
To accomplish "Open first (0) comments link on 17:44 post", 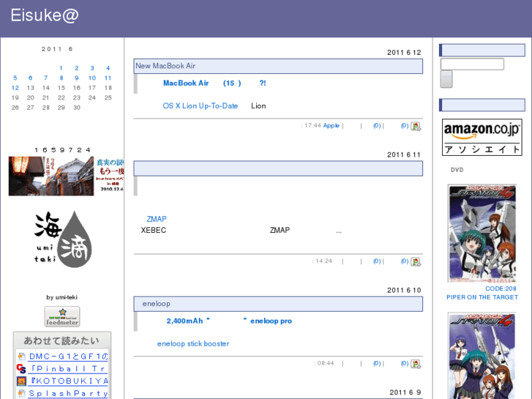I will pyautogui.click(x=377, y=126).
